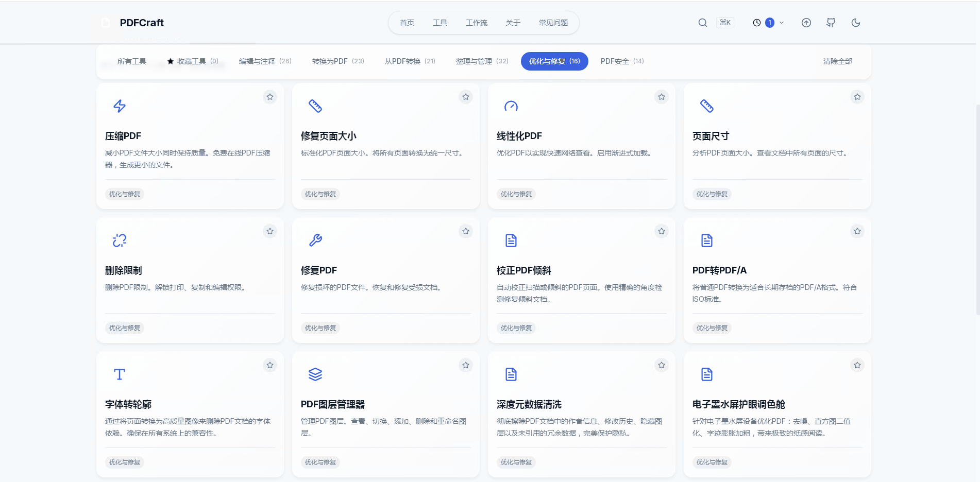The width and height of the screenshot is (980, 482).
Task: Click the search magnifier icon in header
Action: (702, 23)
